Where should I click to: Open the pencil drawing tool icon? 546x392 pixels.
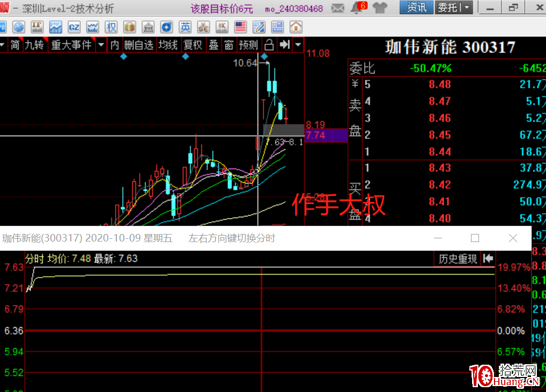pos(259,27)
